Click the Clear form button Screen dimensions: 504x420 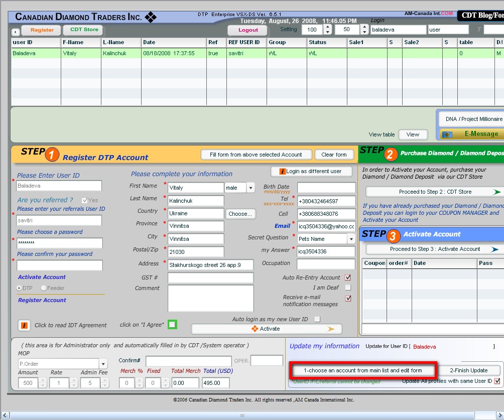[334, 155]
